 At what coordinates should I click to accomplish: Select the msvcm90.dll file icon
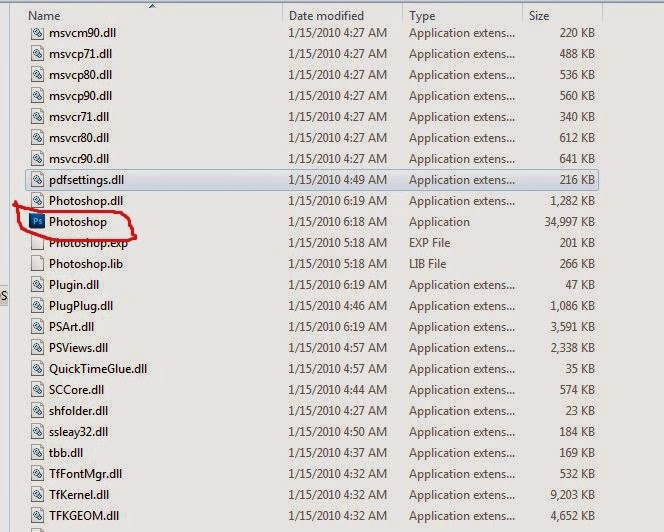[x=37, y=33]
